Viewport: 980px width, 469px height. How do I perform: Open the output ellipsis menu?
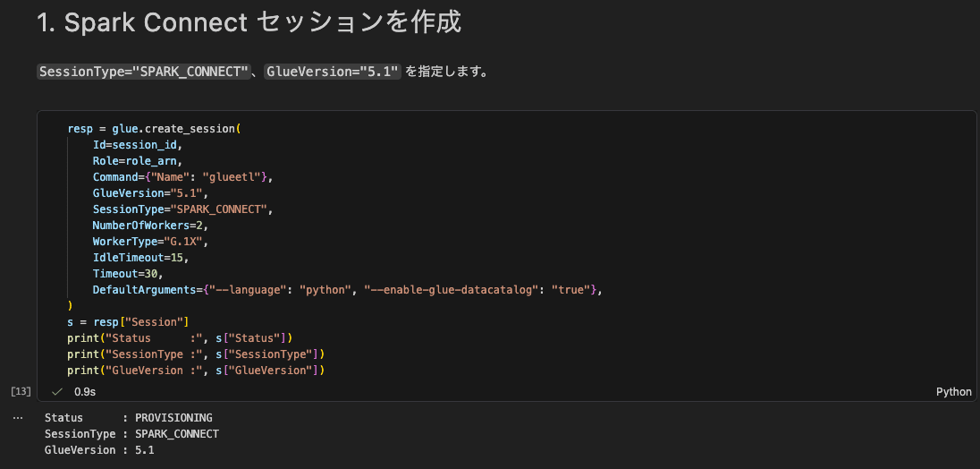pos(18,417)
